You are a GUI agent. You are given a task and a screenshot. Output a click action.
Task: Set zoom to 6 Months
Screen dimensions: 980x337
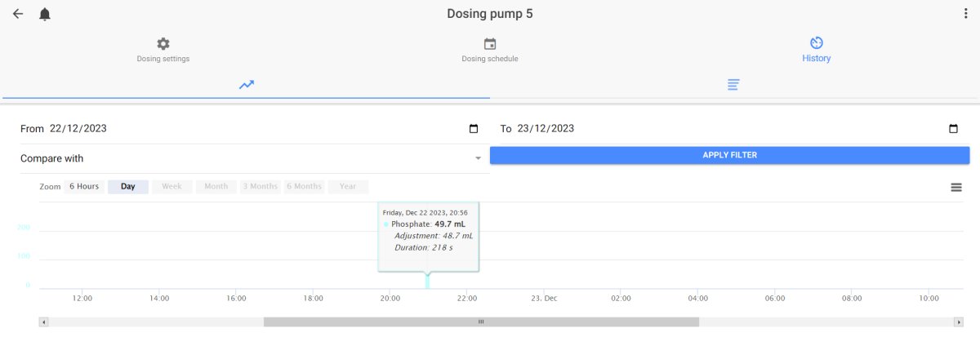(x=305, y=187)
